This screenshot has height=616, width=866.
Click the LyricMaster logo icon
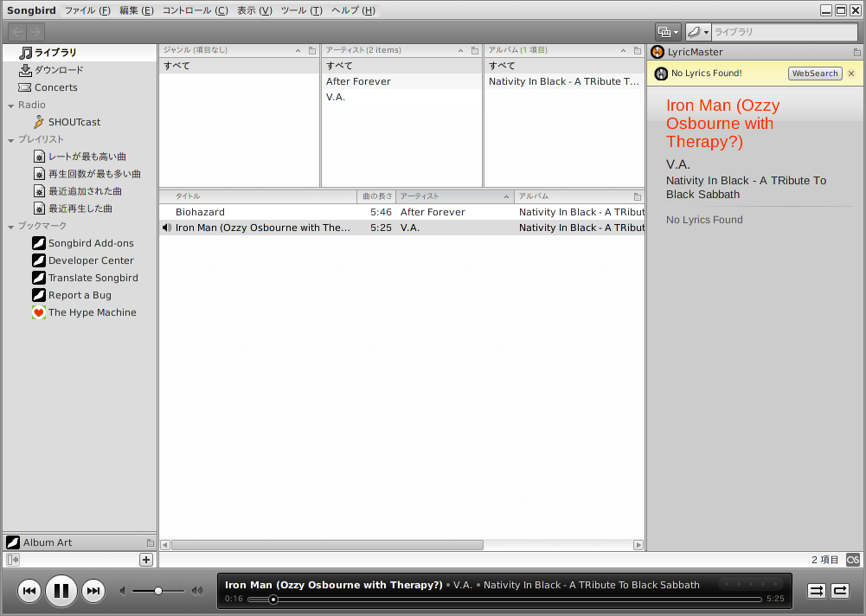click(x=658, y=52)
